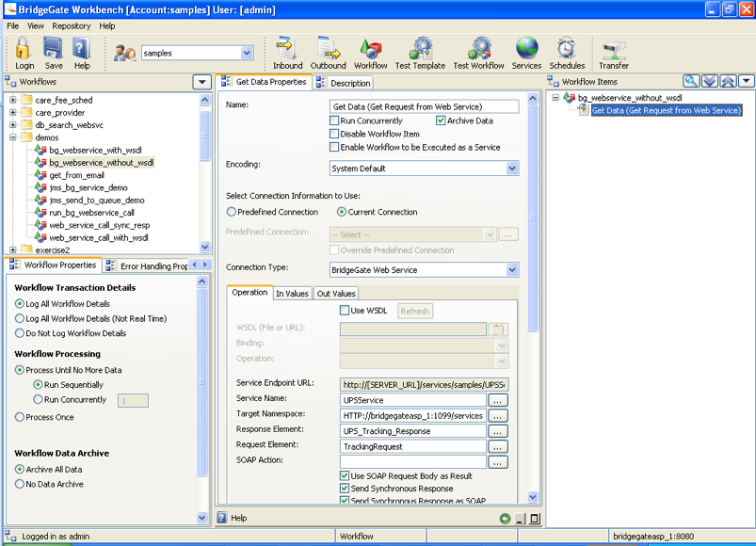Click the get_from_email workflow icon
The width and height of the screenshot is (756, 546).
click(x=41, y=175)
